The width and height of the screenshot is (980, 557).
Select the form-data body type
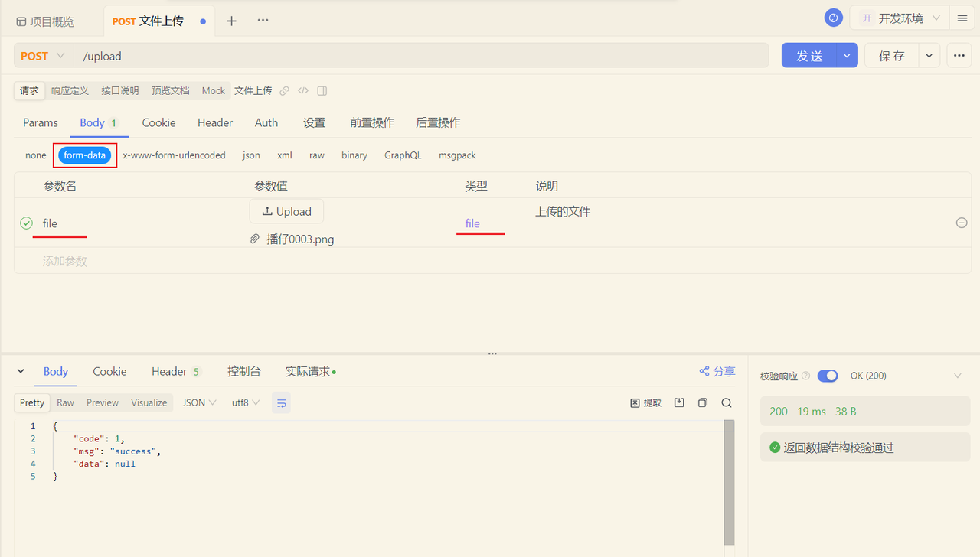point(84,155)
